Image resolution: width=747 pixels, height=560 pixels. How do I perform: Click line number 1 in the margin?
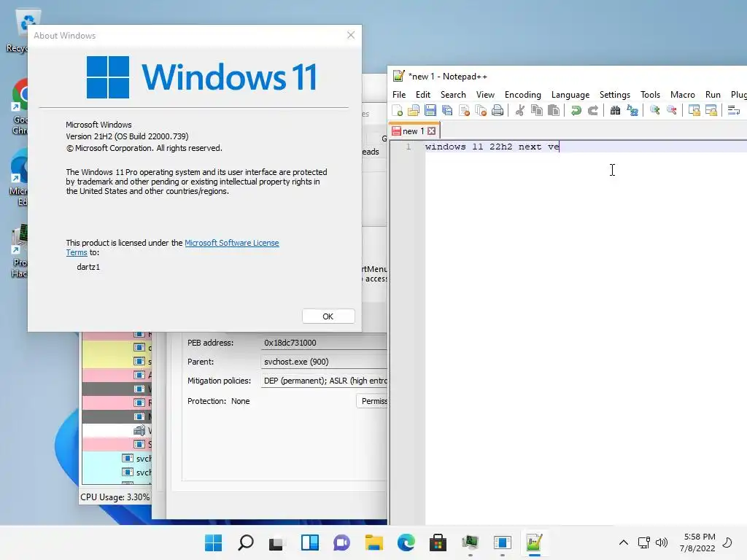[409, 147]
